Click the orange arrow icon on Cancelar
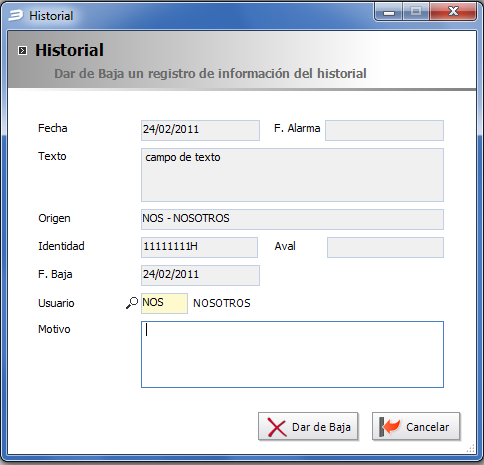The height and width of the screenshot is (465, 484). click(x=390, y=427)
